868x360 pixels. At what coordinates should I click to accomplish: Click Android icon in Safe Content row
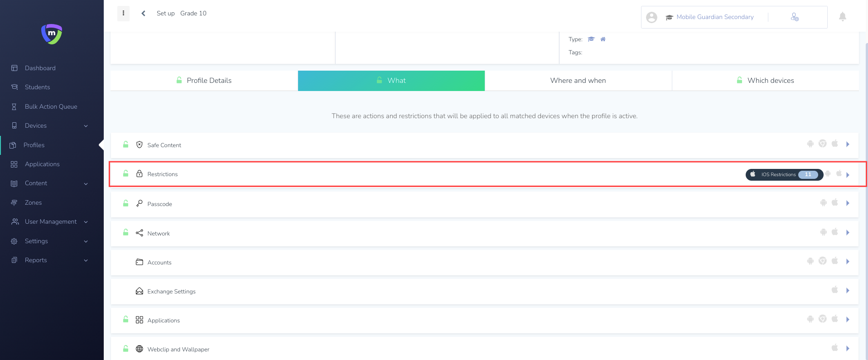810,144
